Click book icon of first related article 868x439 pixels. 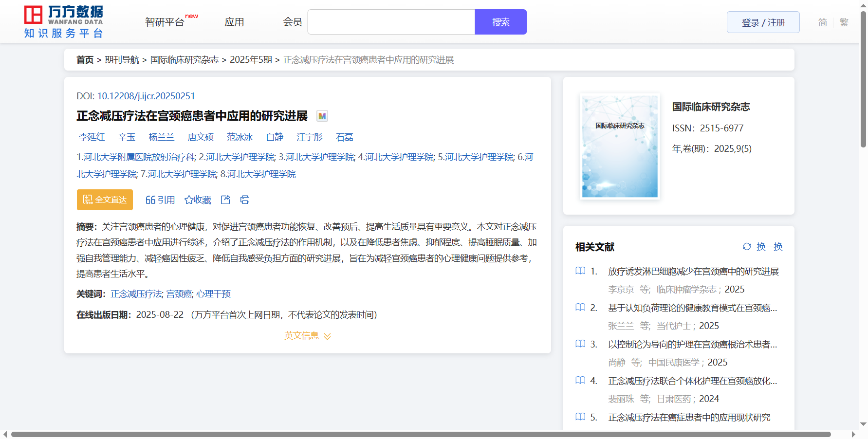pyautogui.click(x=580, y=271)
